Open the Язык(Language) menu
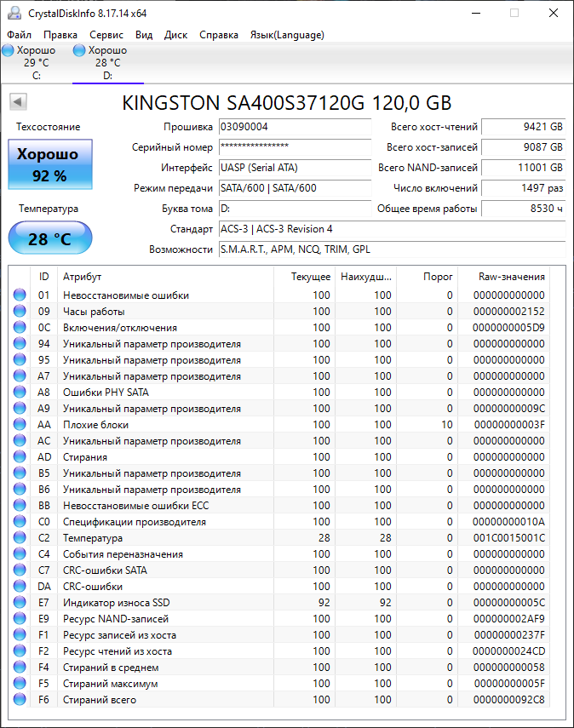Viewport: 574px width, 728px height. click(287, 35)
